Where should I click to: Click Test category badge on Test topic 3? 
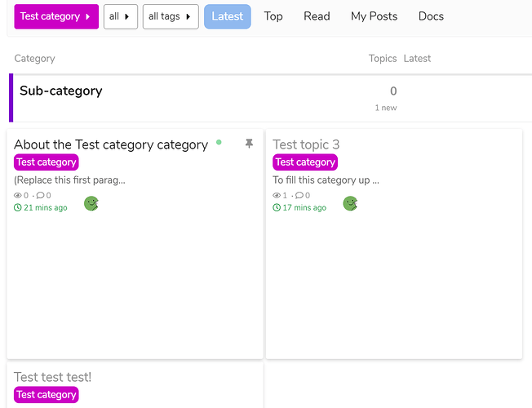(x=305, y=162)
